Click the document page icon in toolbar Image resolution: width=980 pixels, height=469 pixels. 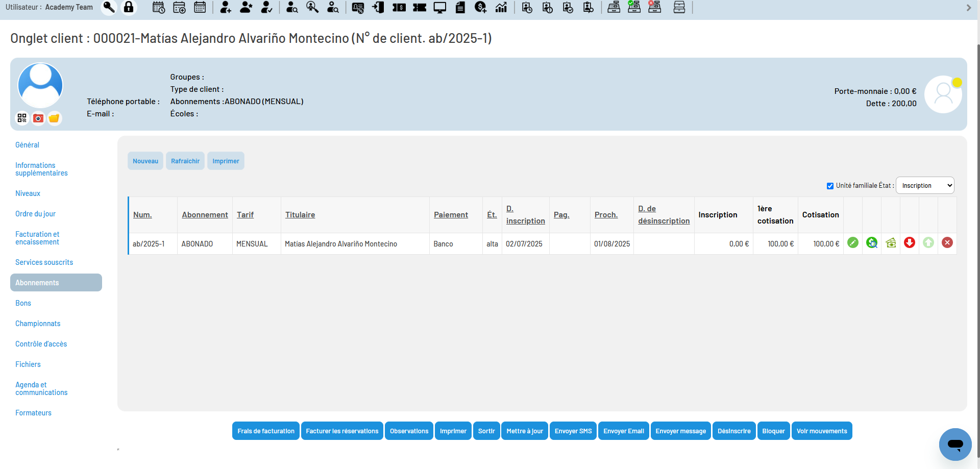(x=460, y=7)
